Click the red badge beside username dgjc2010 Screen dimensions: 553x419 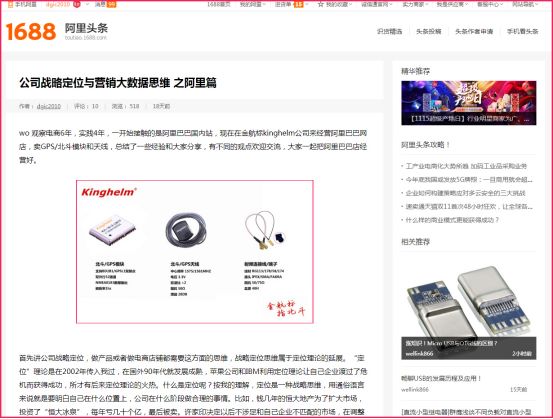point(77,5)
